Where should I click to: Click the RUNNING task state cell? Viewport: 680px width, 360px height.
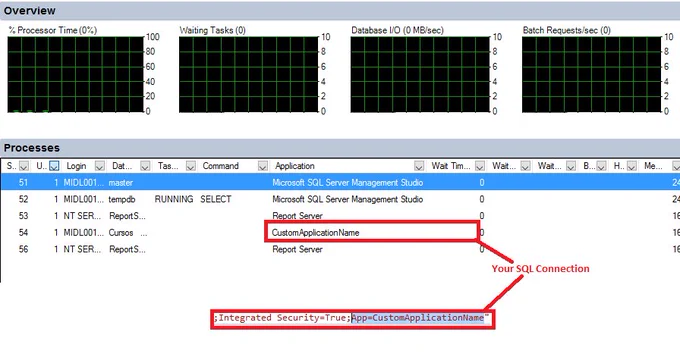click(x=174, y=199)
